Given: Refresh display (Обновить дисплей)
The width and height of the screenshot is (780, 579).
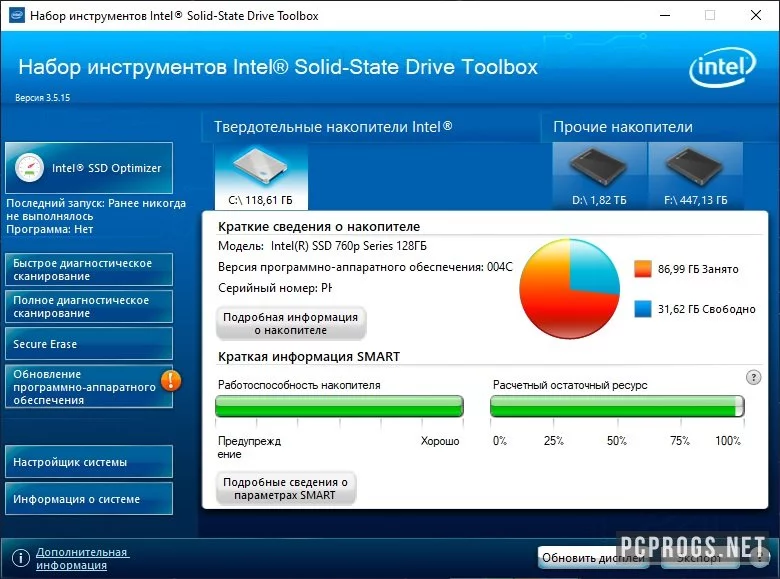Looking at the screenshot, I should pos(593,558).
